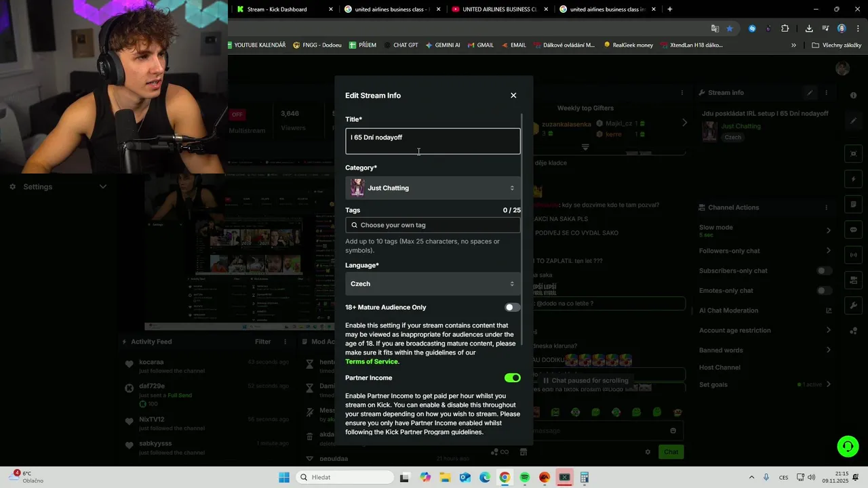Show hidden system tray icons

click(x=751, y=477)
